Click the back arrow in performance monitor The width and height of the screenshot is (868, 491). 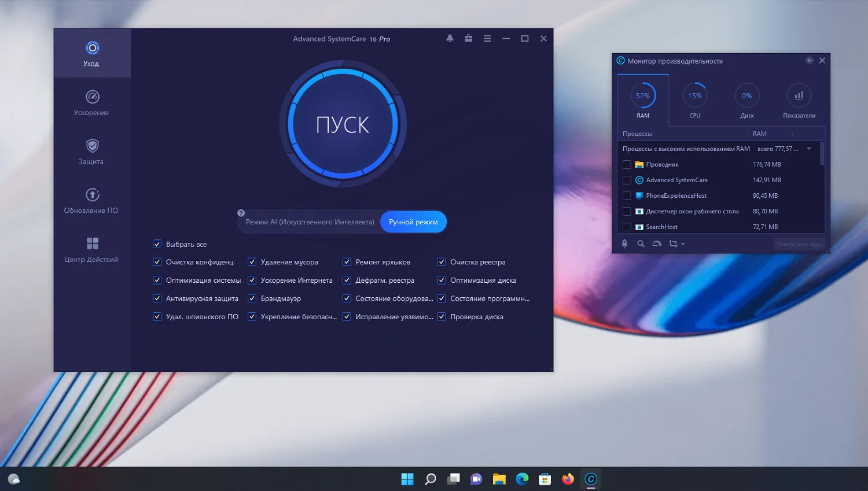tap(810, 61)
